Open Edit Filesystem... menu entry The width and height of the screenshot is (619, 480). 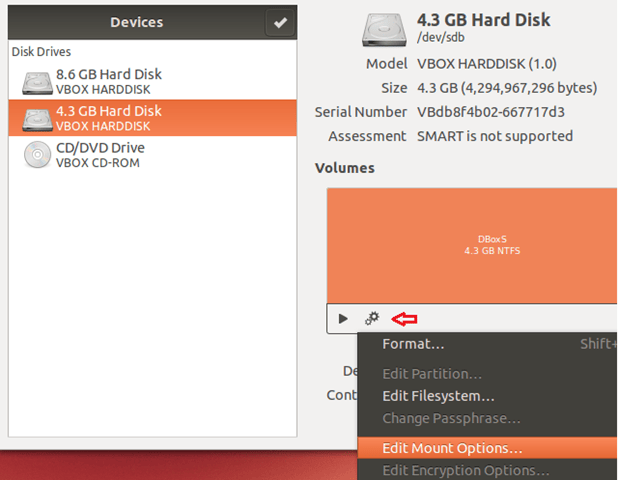[x=438, y=396]
